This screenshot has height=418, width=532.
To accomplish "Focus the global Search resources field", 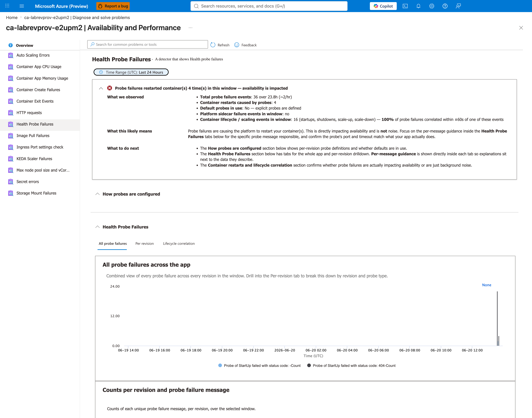I will [x=269, y=6].
